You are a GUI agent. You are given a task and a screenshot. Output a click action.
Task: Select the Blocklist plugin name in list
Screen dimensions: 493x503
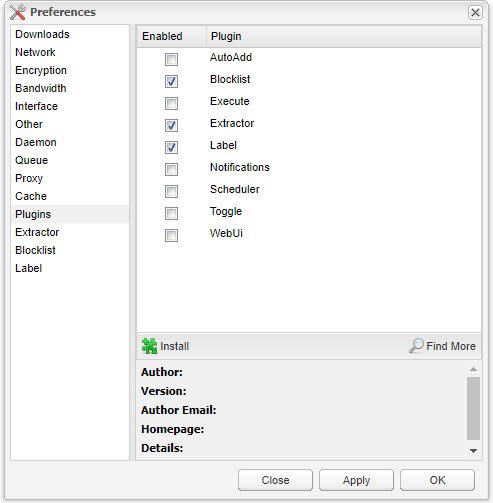pos(230,79)
